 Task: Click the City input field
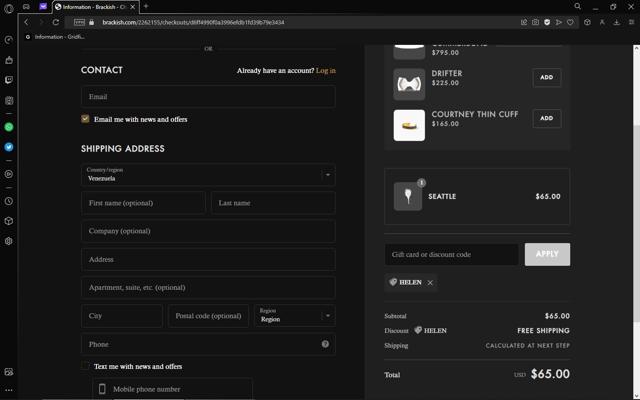tap(122, 316)
